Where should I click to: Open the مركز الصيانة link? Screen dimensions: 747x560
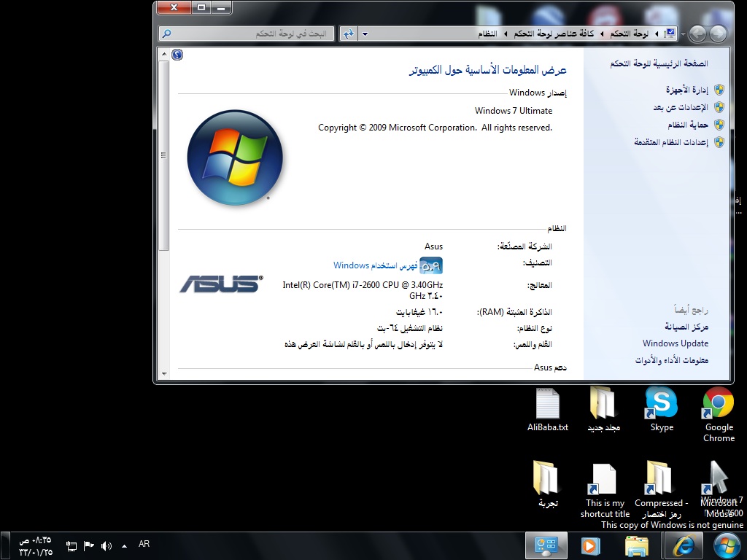[686, 327]
